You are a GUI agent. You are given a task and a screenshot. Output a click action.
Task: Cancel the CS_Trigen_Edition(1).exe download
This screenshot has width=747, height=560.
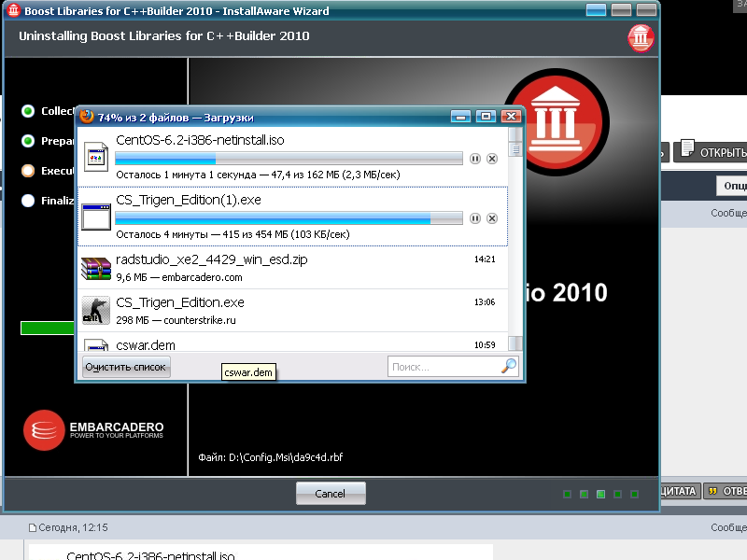[492, 218]
